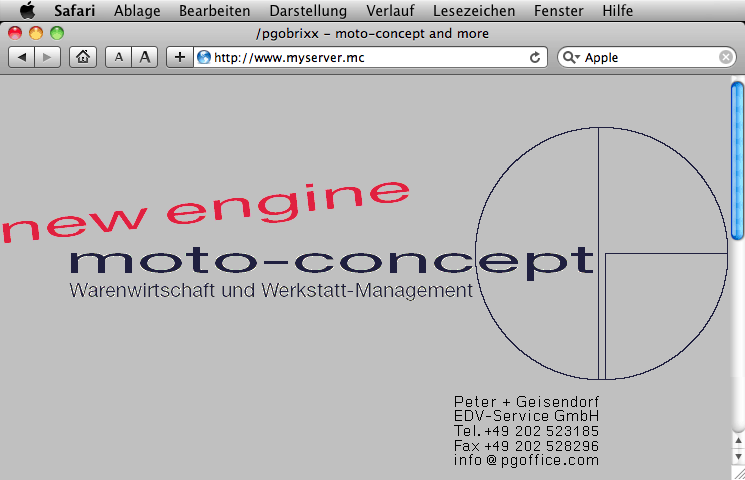This screenshot has height=480, width=745.
Task: Open the Lesezeichen menu
Action: [474, 11]
